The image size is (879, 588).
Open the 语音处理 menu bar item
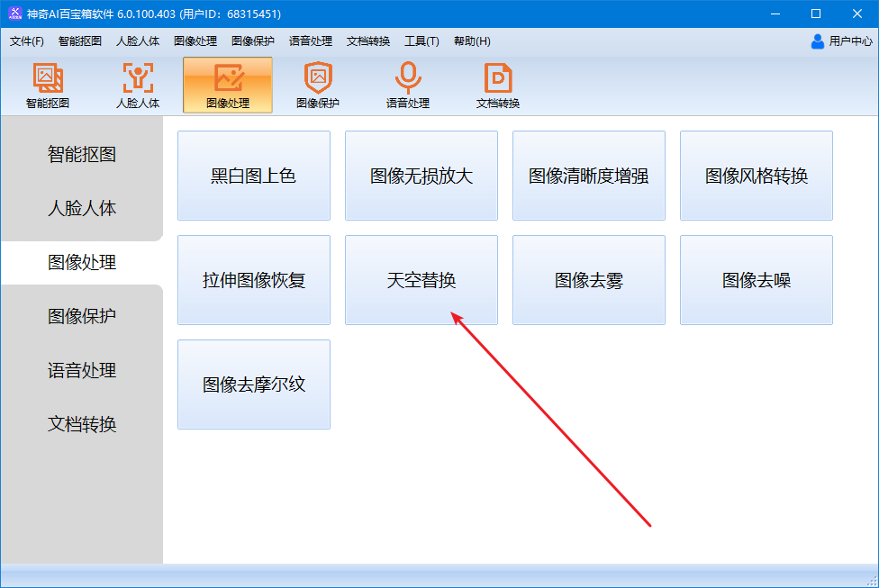(311, 41)
